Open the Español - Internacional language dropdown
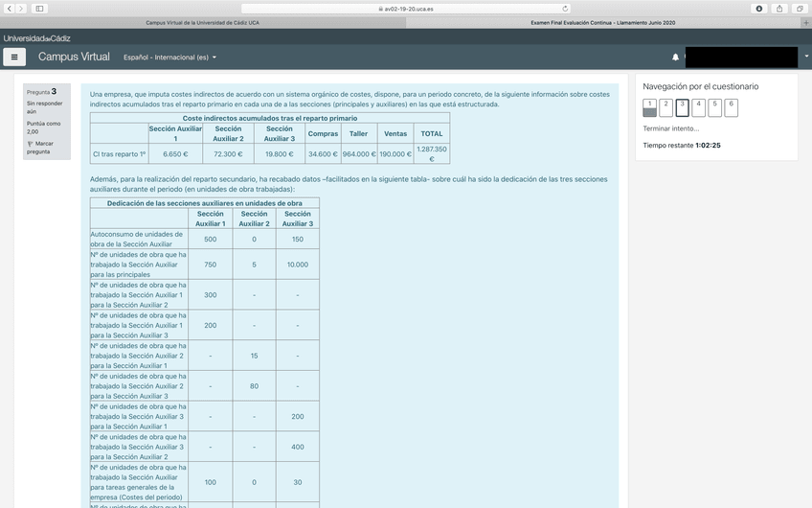Screen dimensions: 812x508 (x=169, y=57)
